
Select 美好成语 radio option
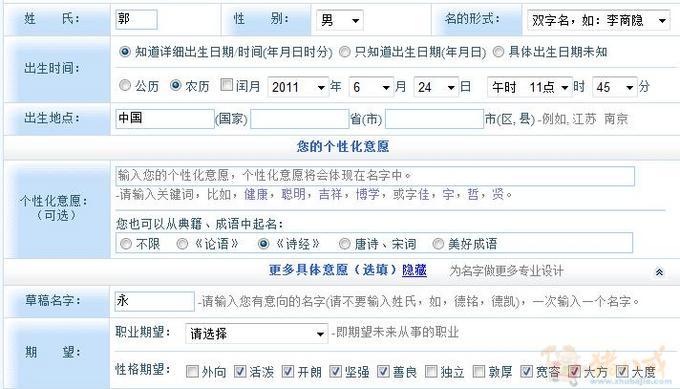pos(438,244)
